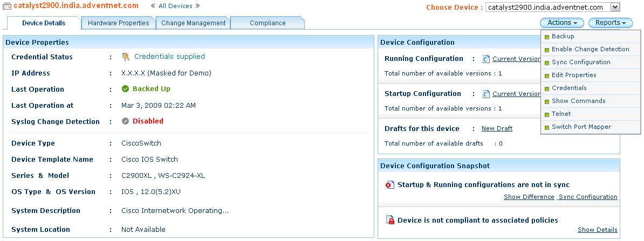This screenshot has width=644, height=241.
Task: Click the red not-in-sync error icon
Action: pos(390,185)
